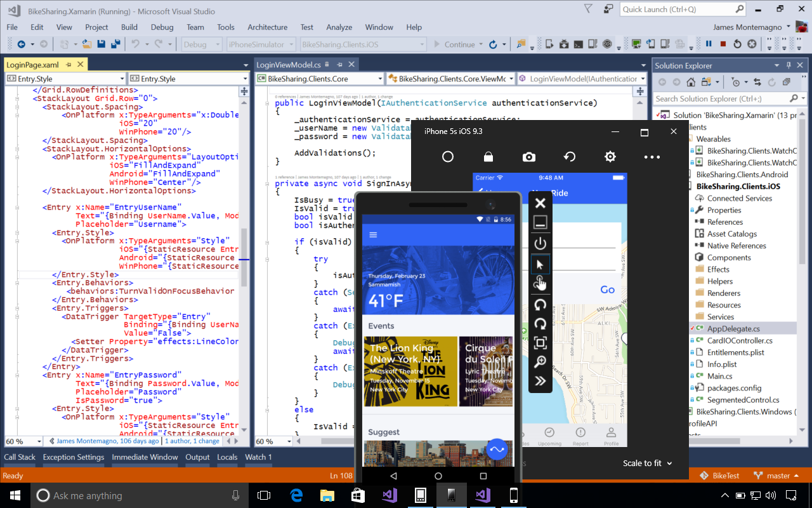Stop debugging with the red square icon
The width and height of the screenshot is (812, 508).
click(723, 44)
